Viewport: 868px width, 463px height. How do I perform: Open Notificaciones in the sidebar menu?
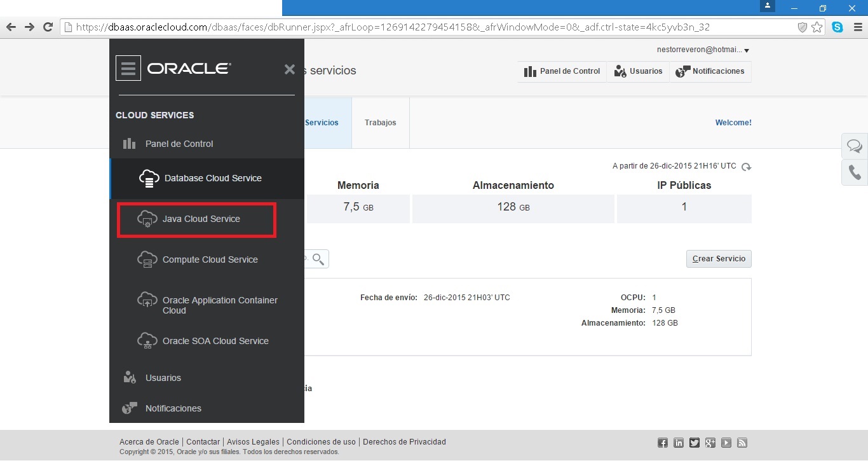pyautogui.click(x=173, y=408)
